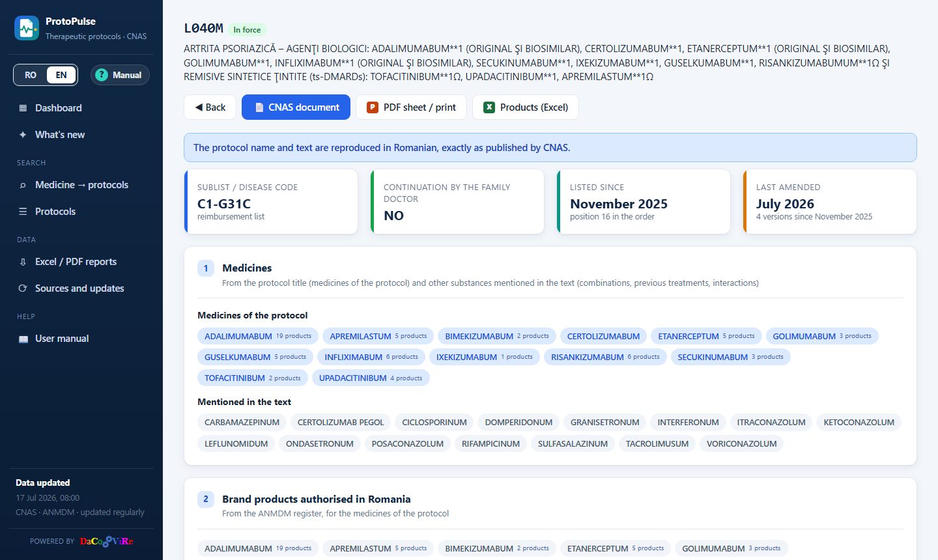Image resolution: width=938 pixels, height=560 pixels.
Task: Click the L040M protocol code heading
Action: [203, 29]
